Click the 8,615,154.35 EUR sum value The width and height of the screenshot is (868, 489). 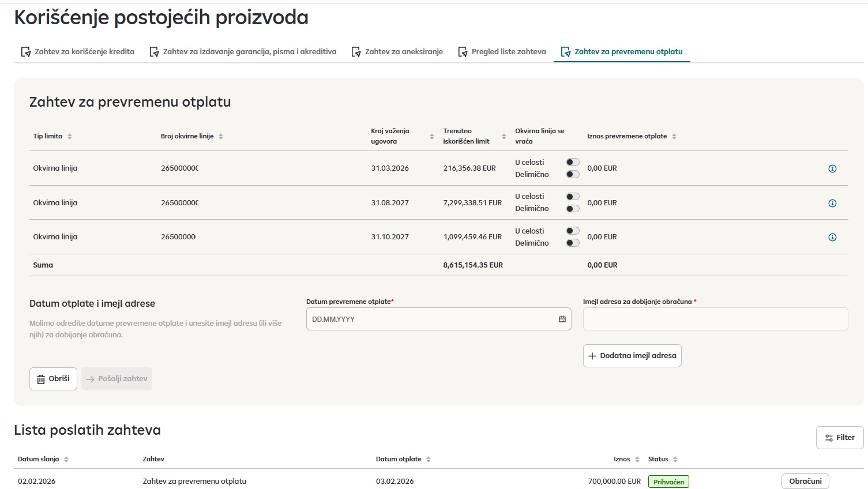[473, 265]
